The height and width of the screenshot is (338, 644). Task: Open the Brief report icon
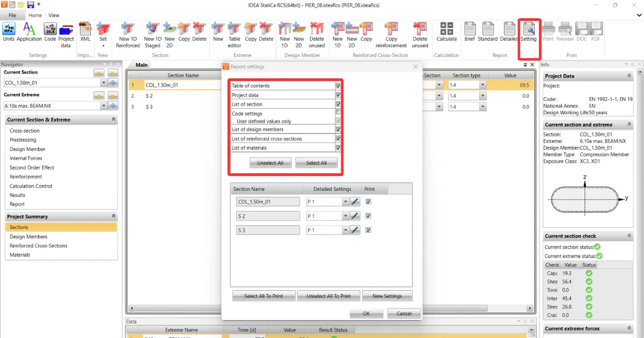pos(470,32)
